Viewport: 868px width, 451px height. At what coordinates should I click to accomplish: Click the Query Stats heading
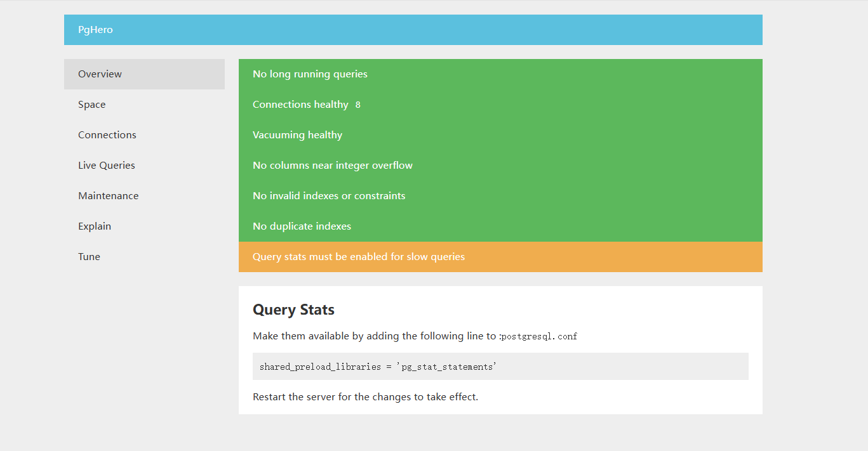(293, 310)
